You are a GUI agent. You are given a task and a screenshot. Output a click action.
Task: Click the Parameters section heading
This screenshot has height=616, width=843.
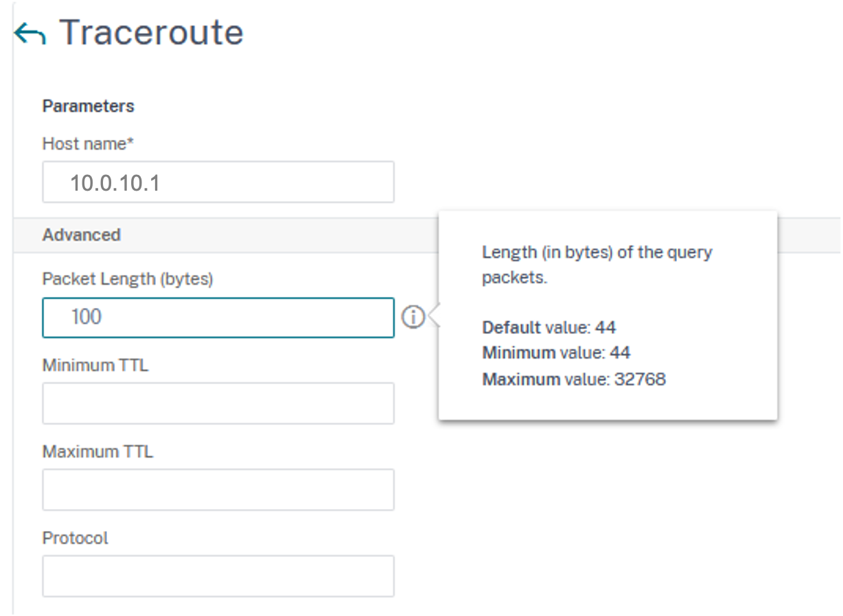tap(89, 106)
